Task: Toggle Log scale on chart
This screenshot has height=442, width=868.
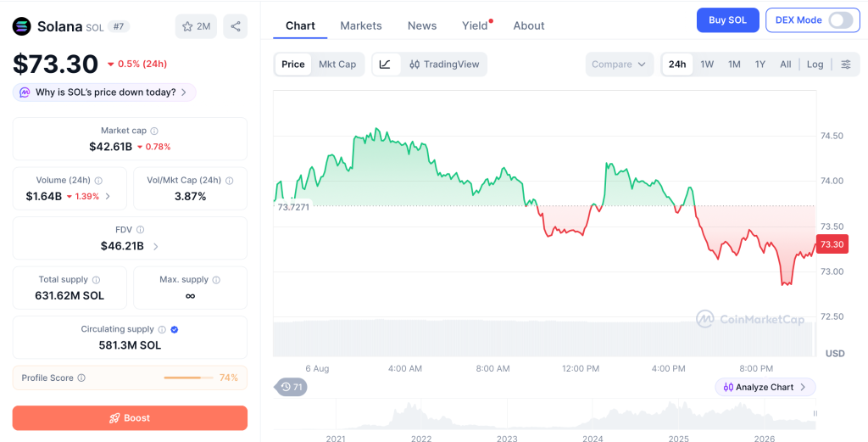Action: pos(815,64)
